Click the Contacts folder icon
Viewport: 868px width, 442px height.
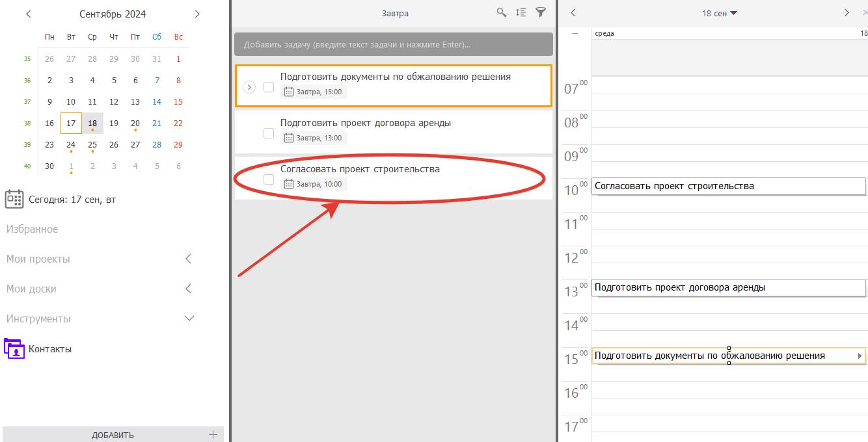click(x=14, y=348)
